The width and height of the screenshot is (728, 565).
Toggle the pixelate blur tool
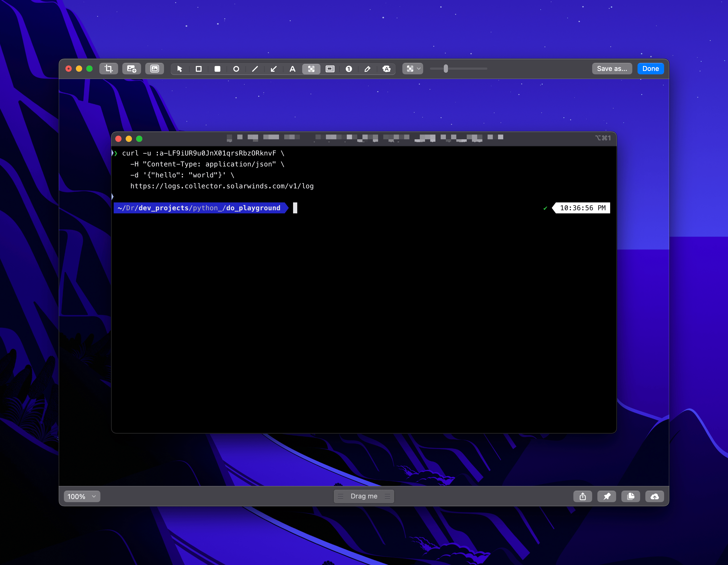point(311,69)
